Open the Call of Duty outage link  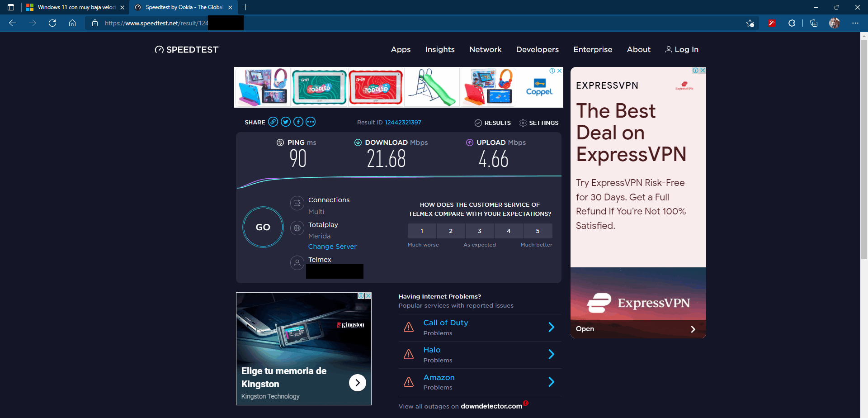tap(446, 323)
